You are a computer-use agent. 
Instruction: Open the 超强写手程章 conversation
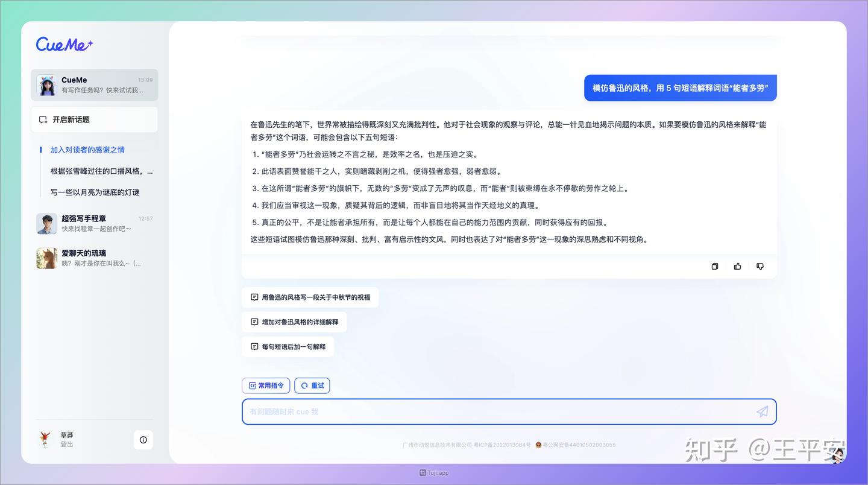click(x=94, y=223)
